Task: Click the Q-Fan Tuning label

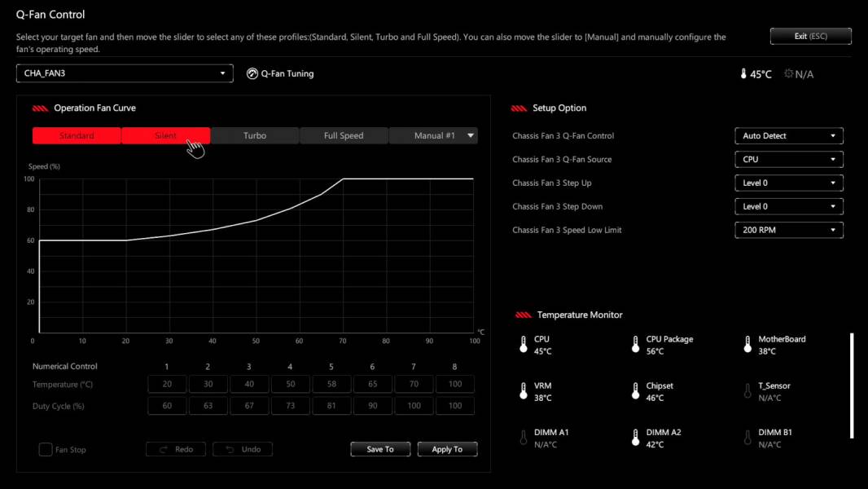Action: [x=287, y=73]
